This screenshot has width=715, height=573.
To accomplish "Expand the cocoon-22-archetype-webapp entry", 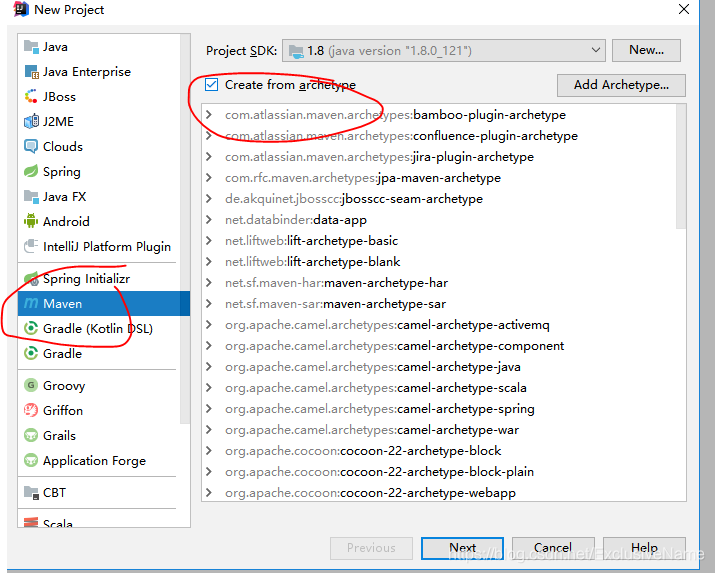I will tap(209, 492).
